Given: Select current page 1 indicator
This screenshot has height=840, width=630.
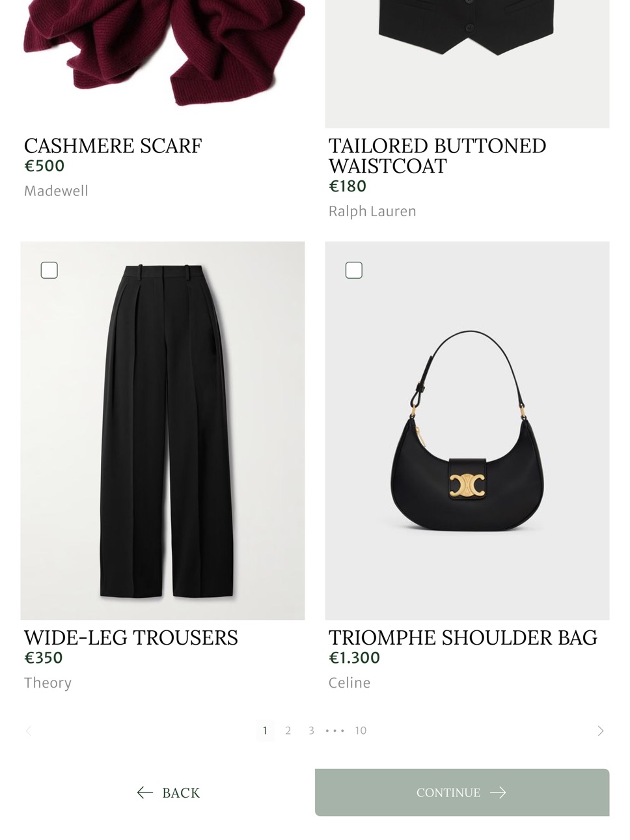Looking at the screenshot, I should 265,731.
